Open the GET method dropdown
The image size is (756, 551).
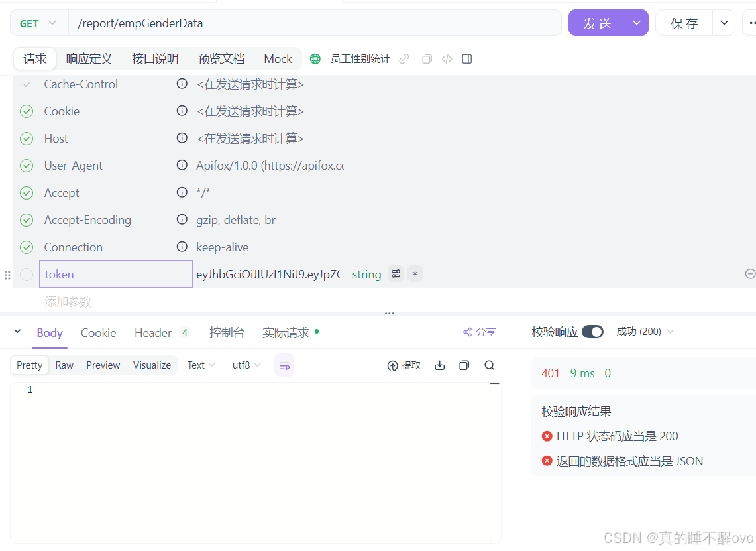(x=38, y=23)
